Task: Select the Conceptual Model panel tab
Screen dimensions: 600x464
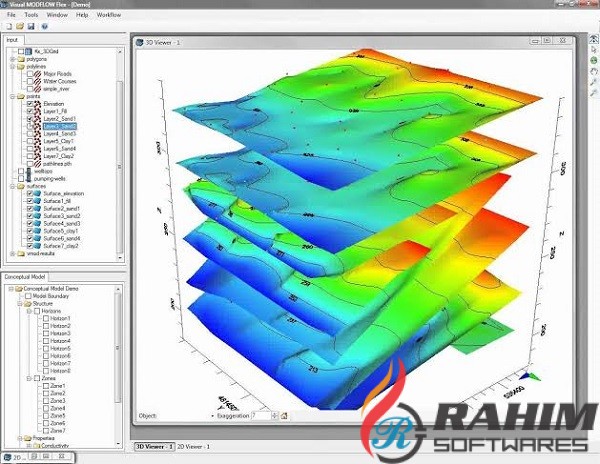Action: pos(25,277)
